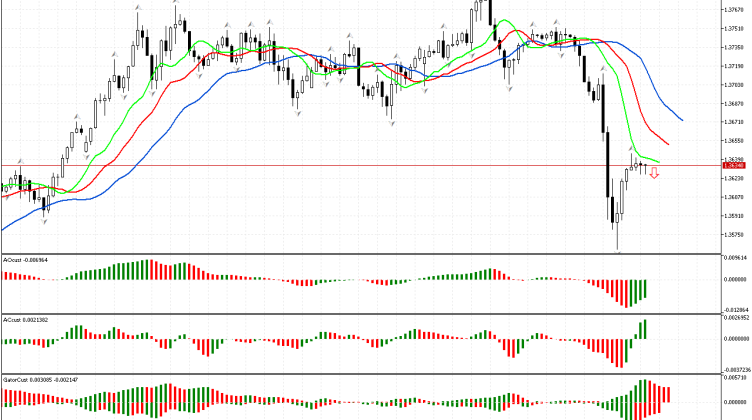Click the gray horizontal current price line
Viewport: 752px width, 420px height.
click(x=300, y=164)
